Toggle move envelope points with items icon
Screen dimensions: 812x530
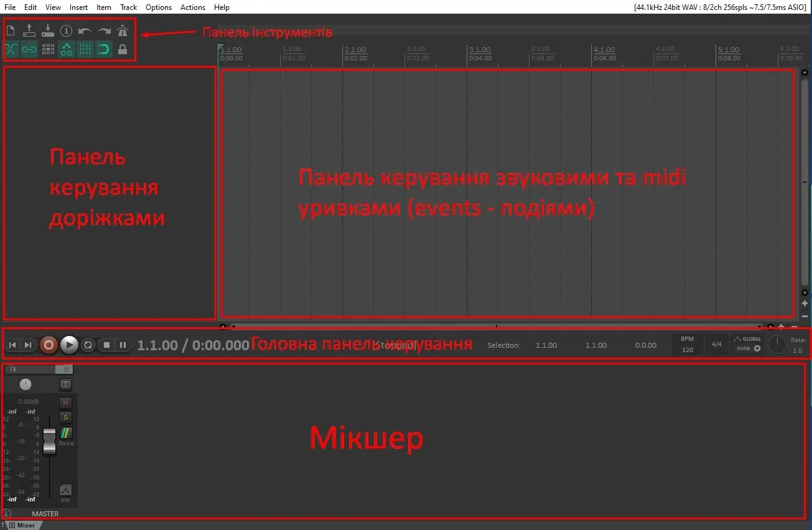coord(67,49)
